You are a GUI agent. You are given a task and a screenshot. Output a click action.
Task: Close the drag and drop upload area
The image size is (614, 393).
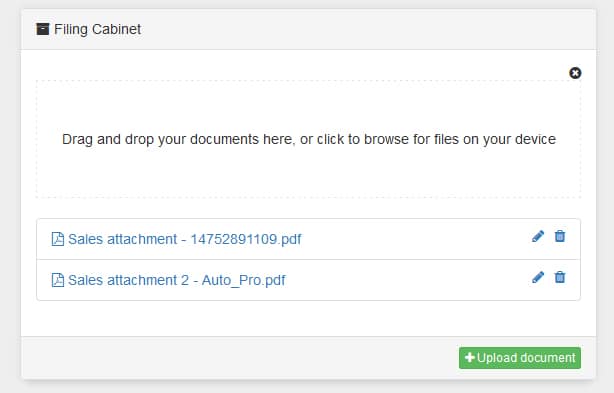[575, 73]
